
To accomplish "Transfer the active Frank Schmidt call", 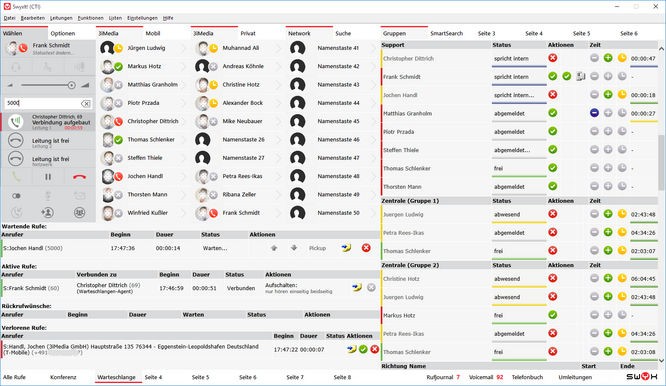I will pos(357,287).
